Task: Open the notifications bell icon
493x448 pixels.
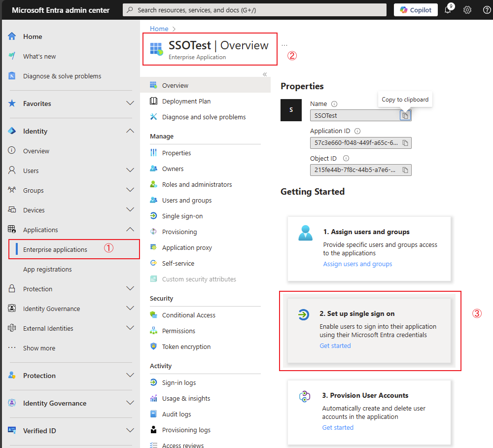Action: click(x=448, y=10)
